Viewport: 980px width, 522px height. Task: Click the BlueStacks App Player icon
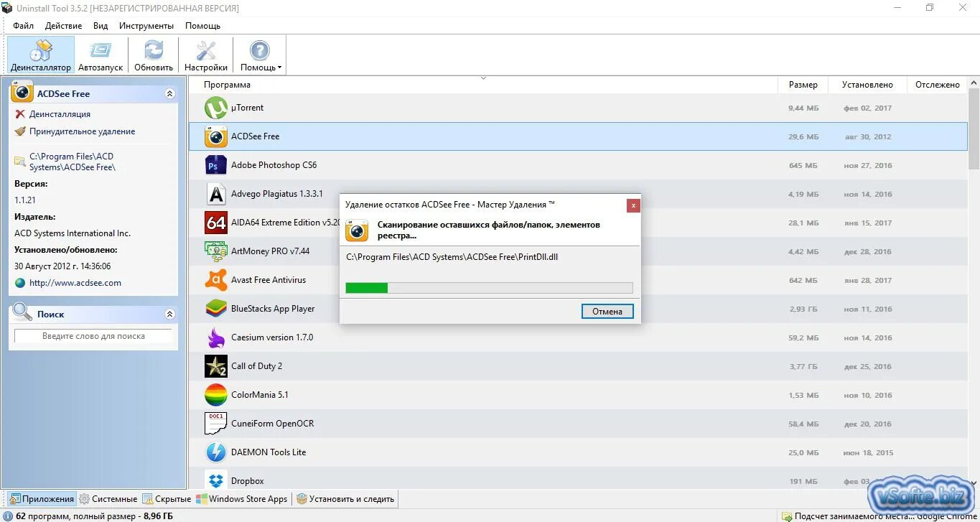coord(216,309)
